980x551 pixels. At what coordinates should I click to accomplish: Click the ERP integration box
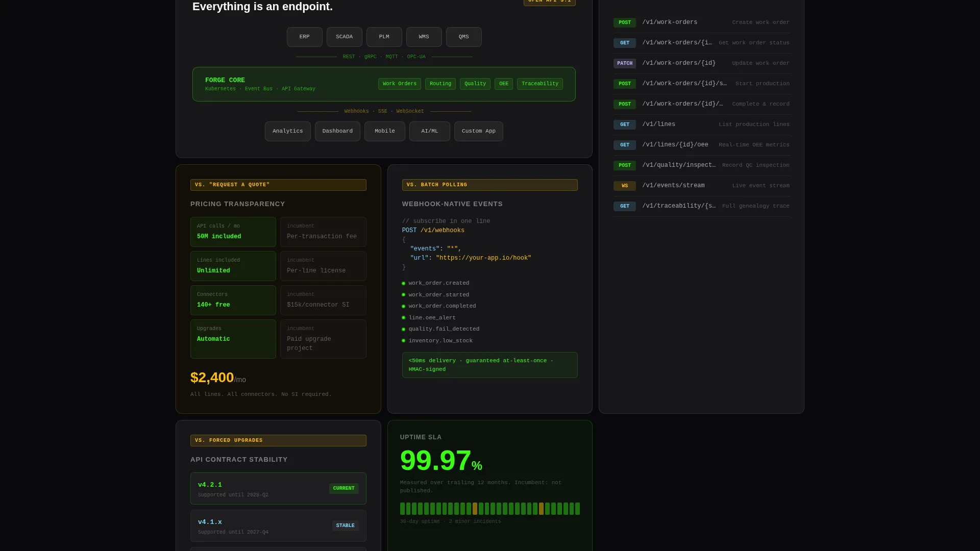pos(304,37)
